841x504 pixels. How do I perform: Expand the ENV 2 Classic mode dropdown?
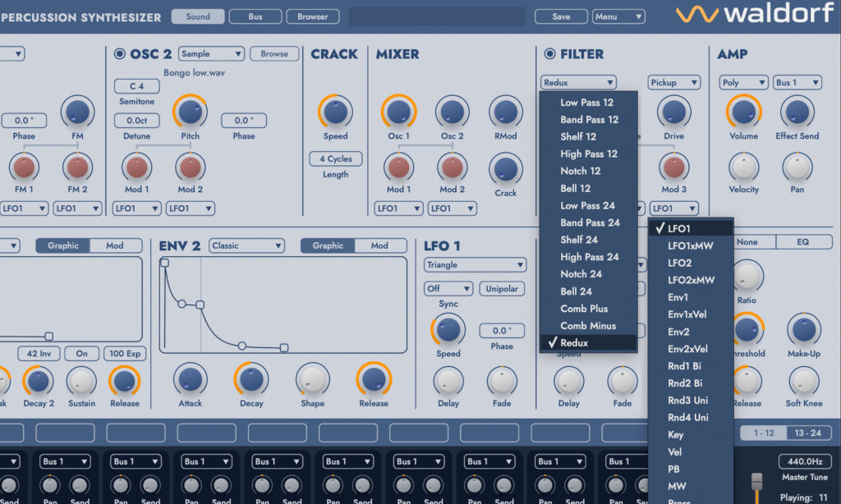[246, 245]
